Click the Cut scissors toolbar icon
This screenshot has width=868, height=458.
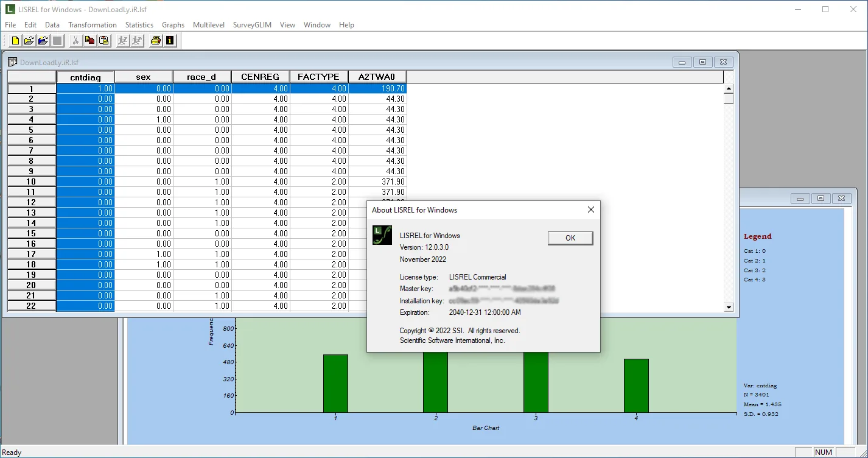(75, 41)
